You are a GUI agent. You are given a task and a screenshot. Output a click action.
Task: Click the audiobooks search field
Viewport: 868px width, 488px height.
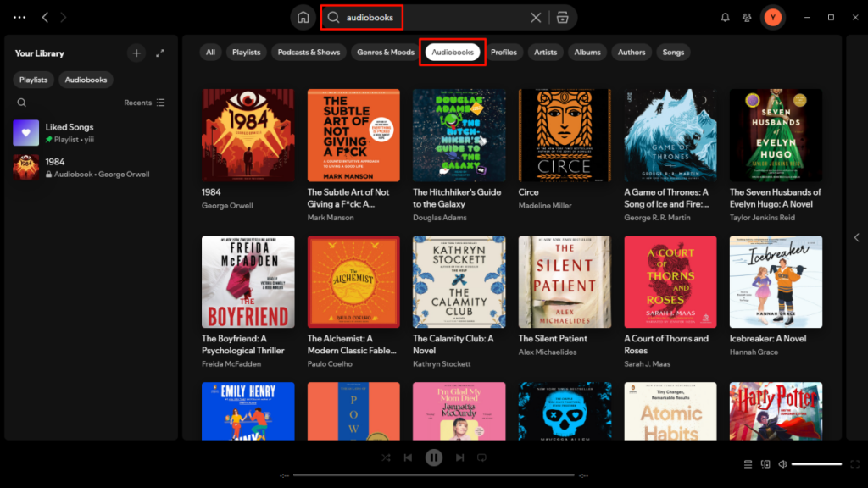coord(436,18)
